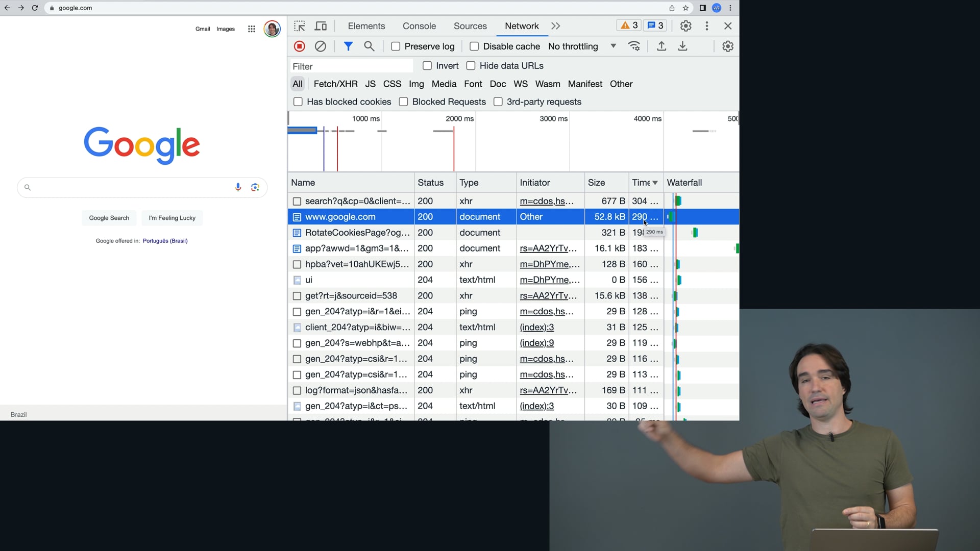Select the Network tab
The image size is (980, 551).
[522, 26]
